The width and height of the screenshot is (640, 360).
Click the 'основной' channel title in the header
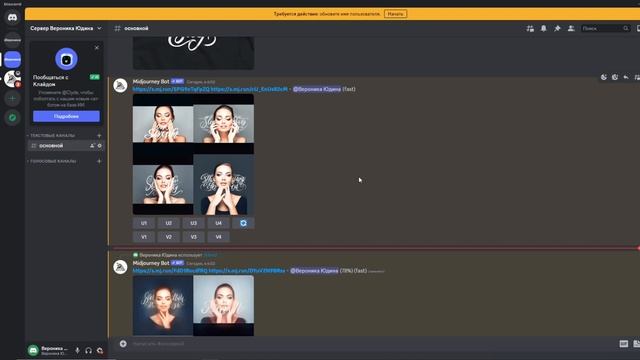pos(136,29)
